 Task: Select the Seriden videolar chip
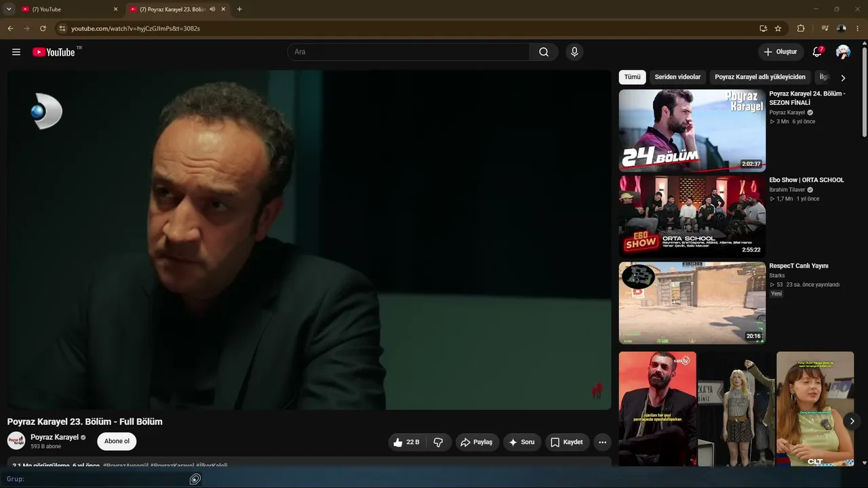[x=677, y=77]
